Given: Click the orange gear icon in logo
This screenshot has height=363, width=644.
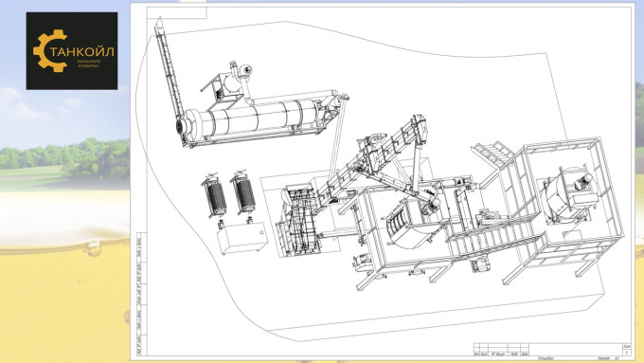Looking at the screenshot, I should (x=49, y=51).
